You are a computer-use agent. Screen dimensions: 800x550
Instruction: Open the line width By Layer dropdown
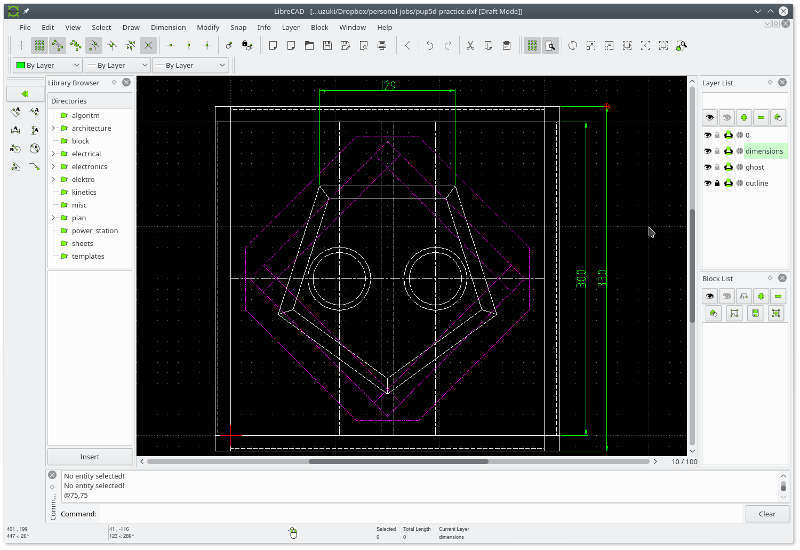pyautogui.click(x=117, y=65)
